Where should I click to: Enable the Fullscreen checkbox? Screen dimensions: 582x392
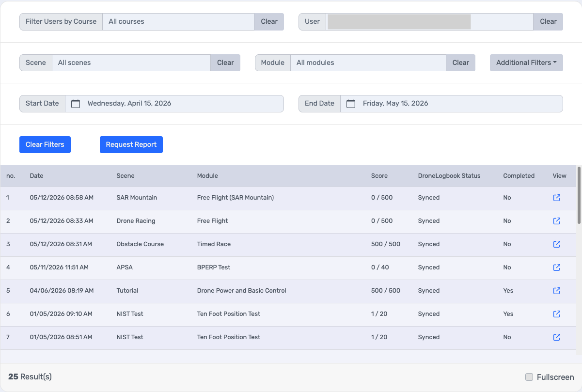[529, 377]
